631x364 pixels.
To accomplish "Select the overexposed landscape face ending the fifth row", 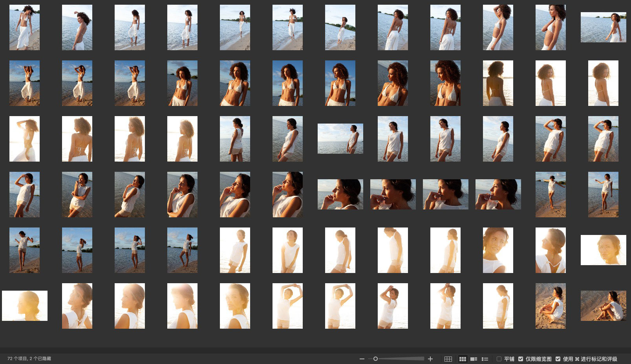I will tap(603, 250).
